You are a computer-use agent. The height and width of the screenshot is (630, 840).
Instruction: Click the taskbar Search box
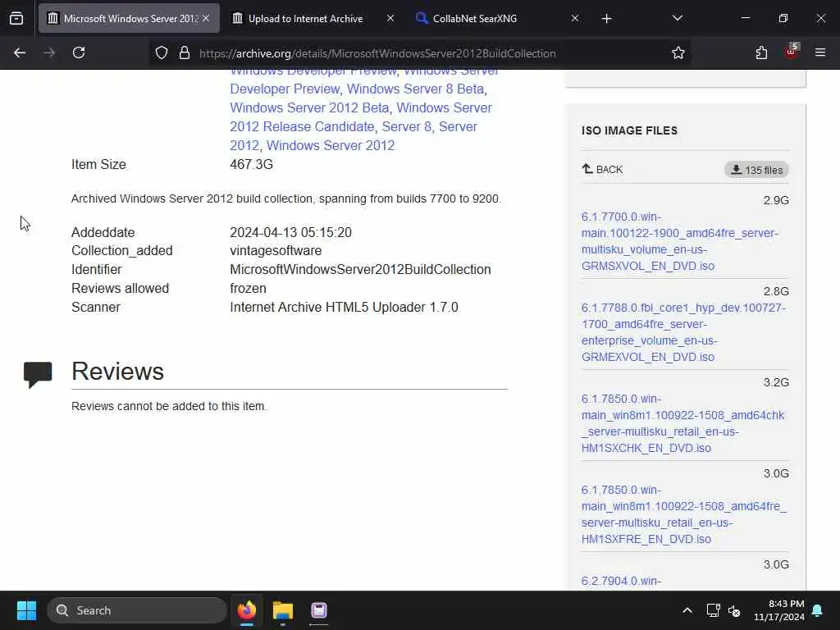137,610
